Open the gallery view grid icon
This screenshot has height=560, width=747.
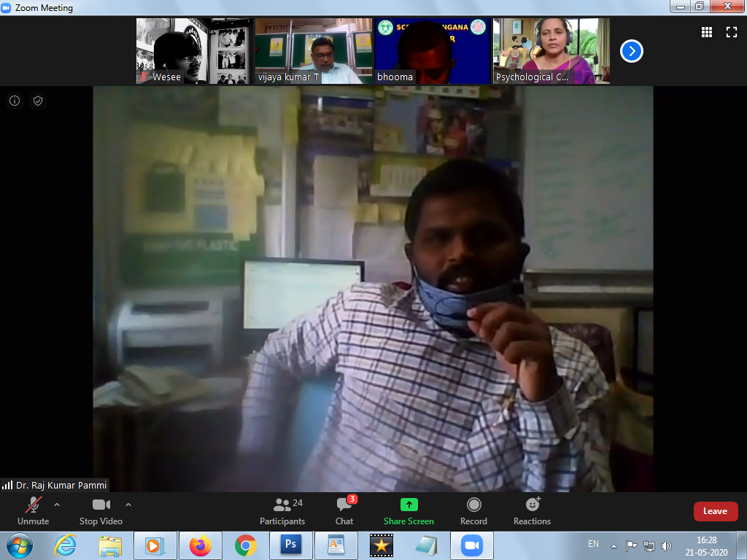(706, 32)
